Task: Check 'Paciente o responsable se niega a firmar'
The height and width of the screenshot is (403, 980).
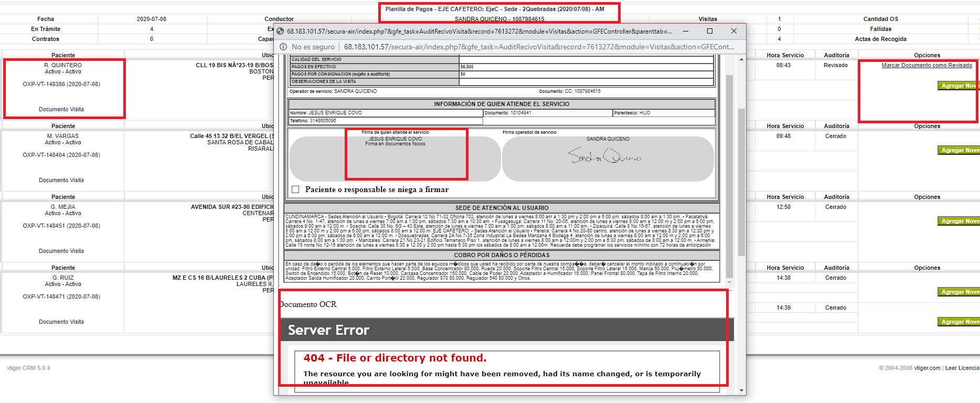Action: (295, 189)
